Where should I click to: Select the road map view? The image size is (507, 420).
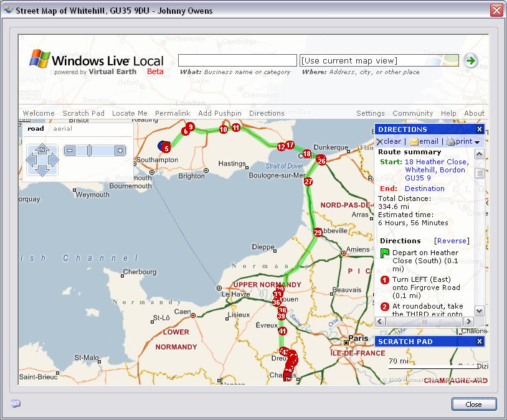36,129
